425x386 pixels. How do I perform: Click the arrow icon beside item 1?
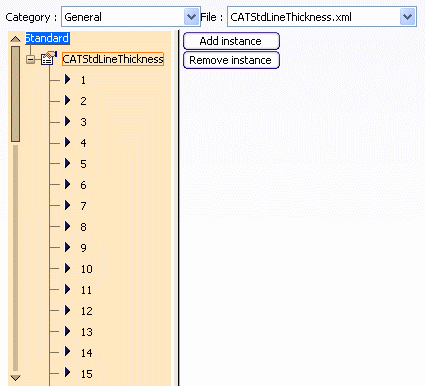(68, 79)
